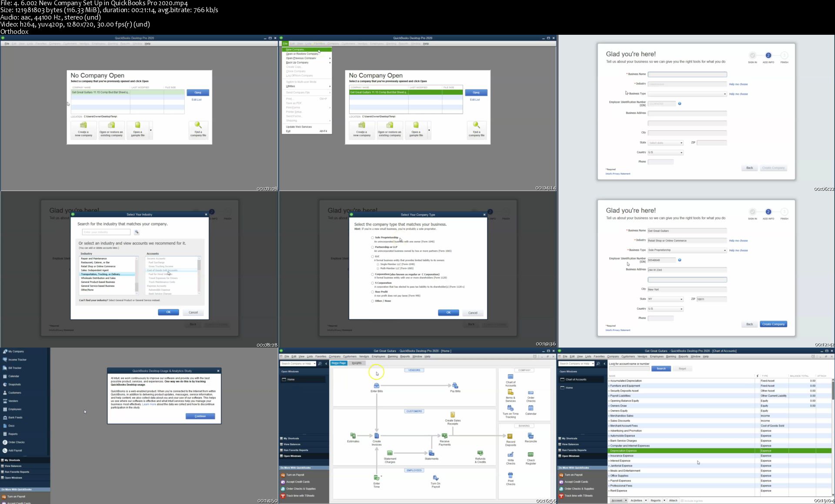Image resolution: width=835 pixels, height=504 pixels.
Task: Open Reports dropdown at bottom of Chart of Accounts
Action: coord(658,501)
